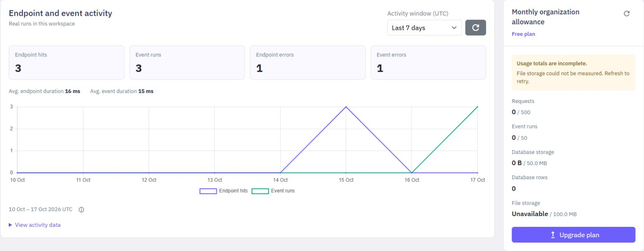This screenshot has height=251, width=644.
Task: Click the Event runs '0 / 50' value
Action: [519, 137]
